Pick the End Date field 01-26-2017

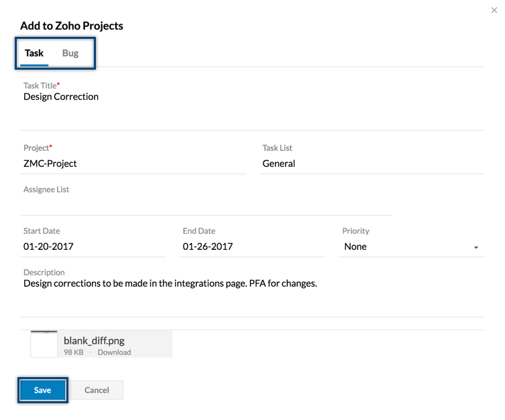click(253, 247)
